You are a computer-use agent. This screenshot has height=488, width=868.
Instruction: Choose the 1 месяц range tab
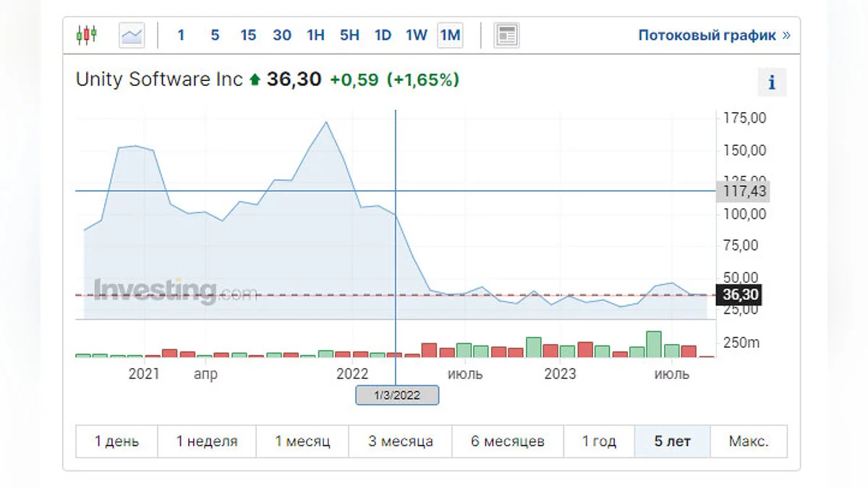tap(302, 441)
